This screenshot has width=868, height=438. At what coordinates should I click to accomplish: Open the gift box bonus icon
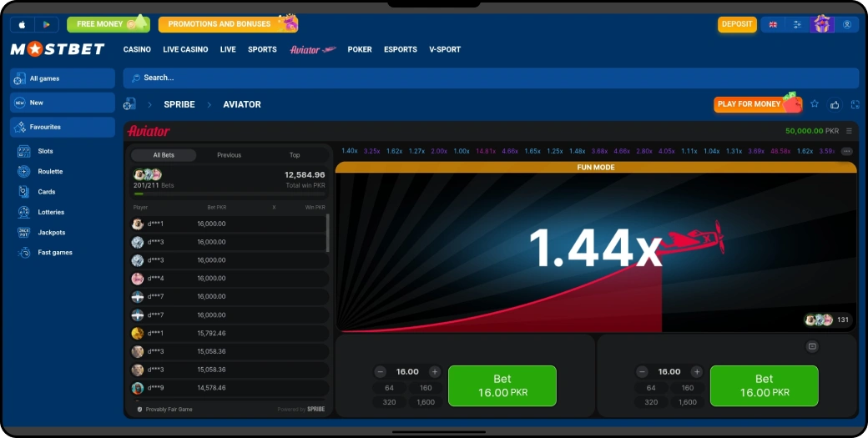tap(822, 24)
